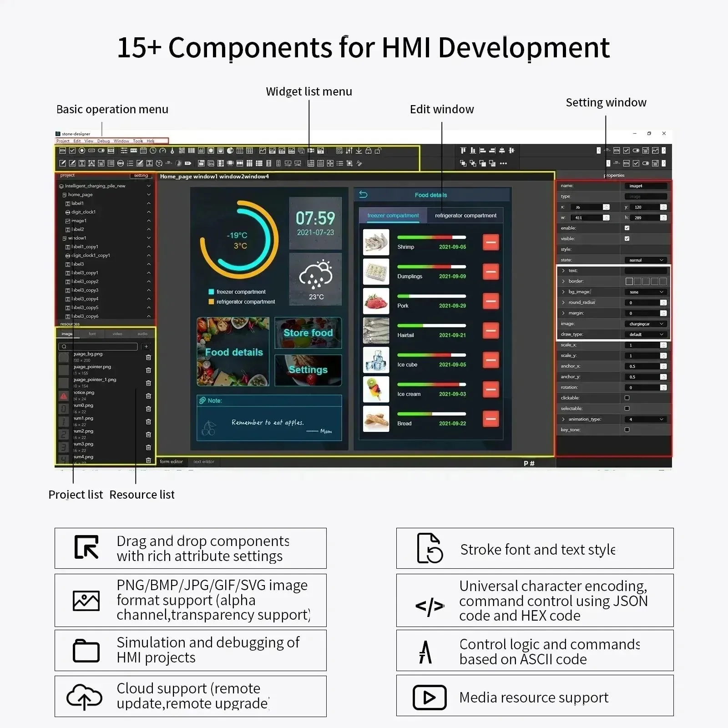Add a new image resource with plus icon

tap(146, 347)
